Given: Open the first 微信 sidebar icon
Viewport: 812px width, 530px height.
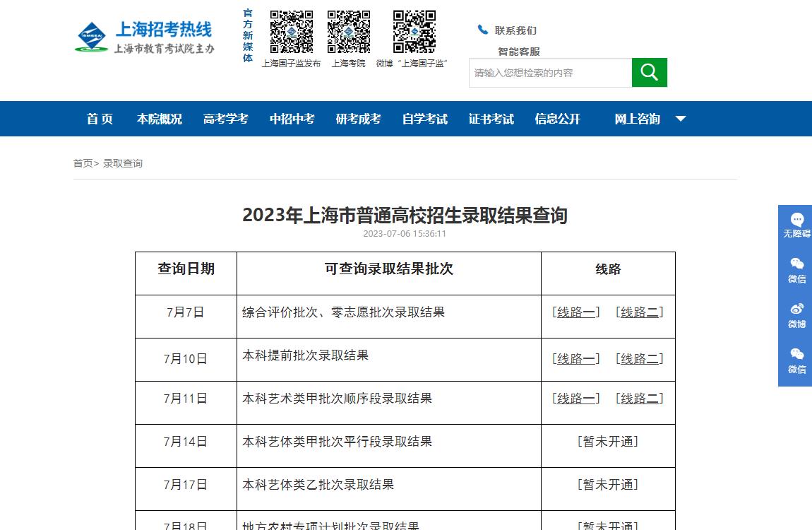Looking at the screenshot, I should point(797,271).
